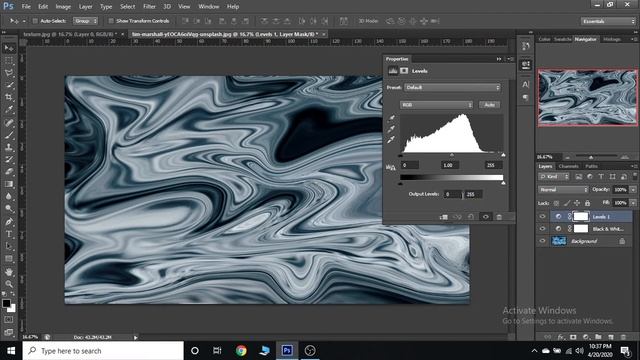
Task: Select the Hand tool
Action: (x=9, y=271)
